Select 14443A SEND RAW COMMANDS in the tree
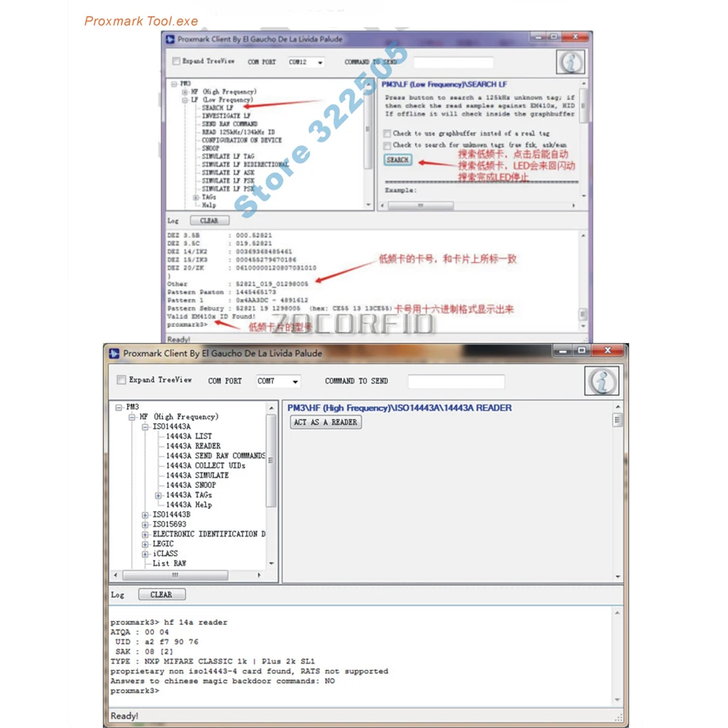Image resolution: width=728 pixels, height=728 pixels. [215, 456]
